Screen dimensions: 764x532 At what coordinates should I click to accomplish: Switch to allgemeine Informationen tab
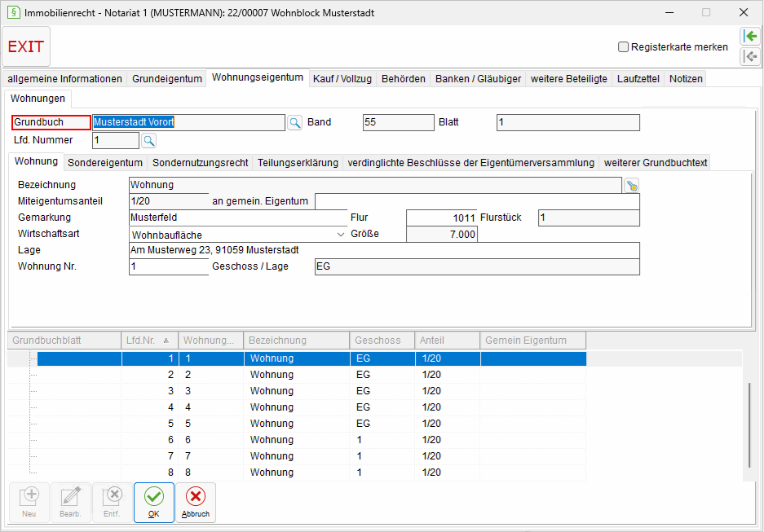point(64,79)
